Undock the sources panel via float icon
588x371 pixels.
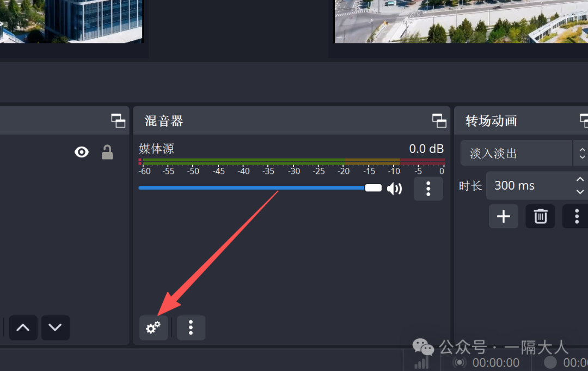click(118, 120)
